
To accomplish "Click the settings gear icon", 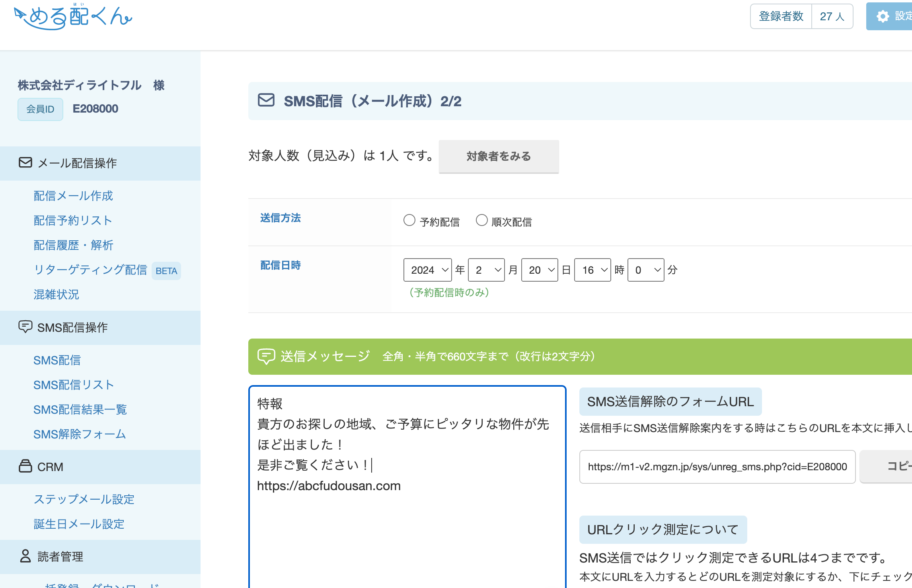I will (883, 16).
